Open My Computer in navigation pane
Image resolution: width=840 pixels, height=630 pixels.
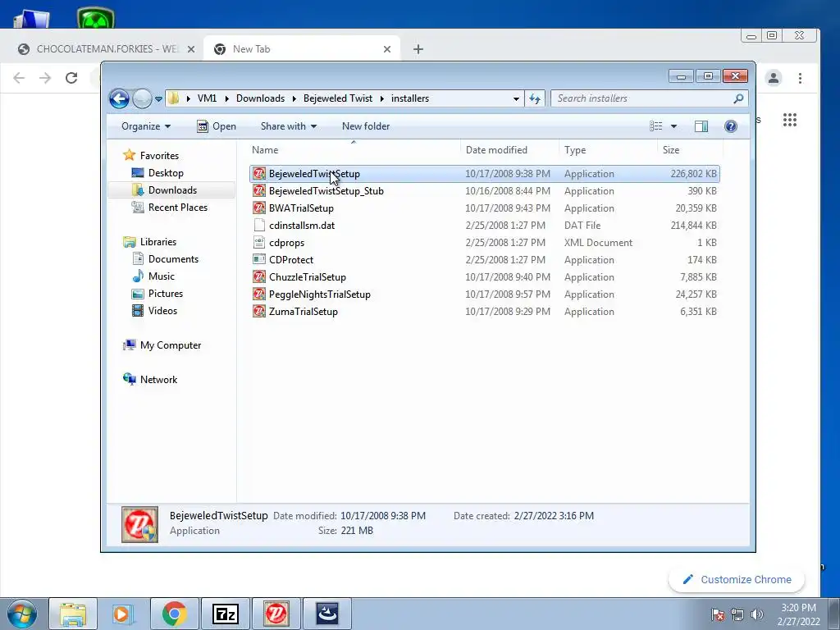(163, 345)
